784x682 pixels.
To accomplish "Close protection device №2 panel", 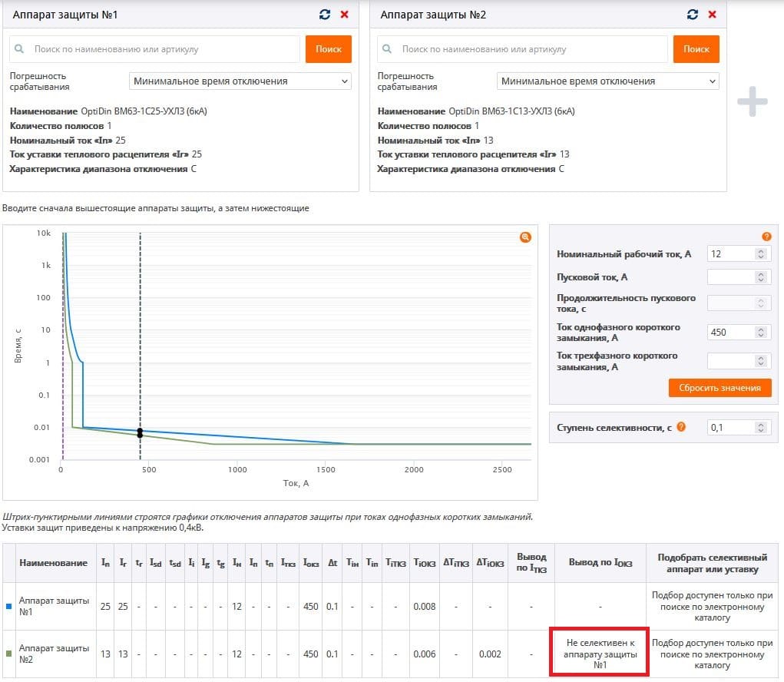I will 712,15.
